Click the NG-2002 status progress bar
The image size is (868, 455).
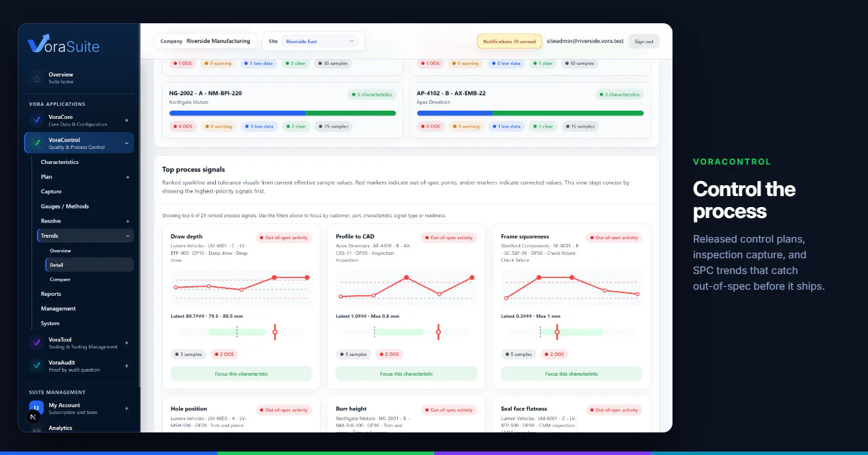(x=282, y=113)
